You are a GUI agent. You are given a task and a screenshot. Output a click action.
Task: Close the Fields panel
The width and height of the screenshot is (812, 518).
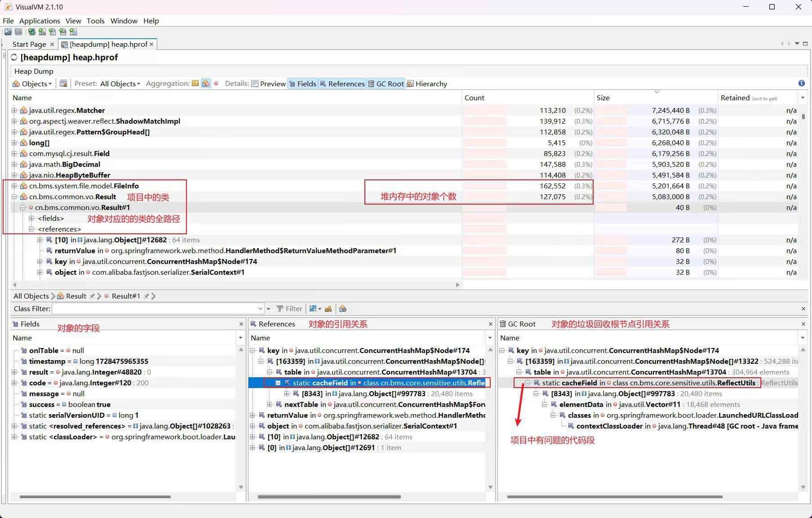point(241,324)
